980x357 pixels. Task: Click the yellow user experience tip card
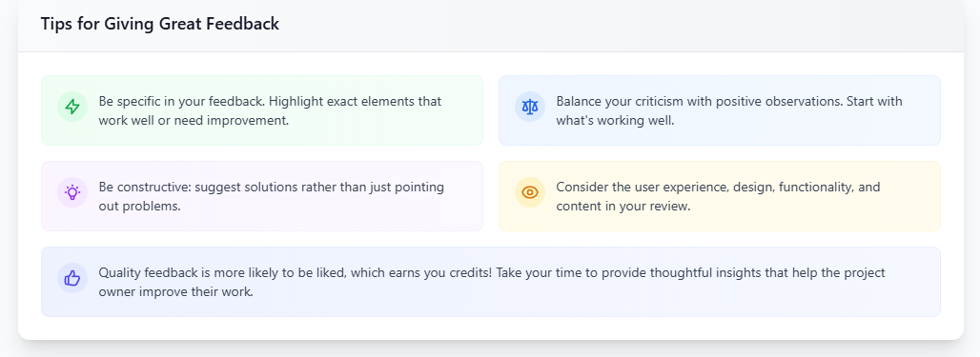pos(720,196)
